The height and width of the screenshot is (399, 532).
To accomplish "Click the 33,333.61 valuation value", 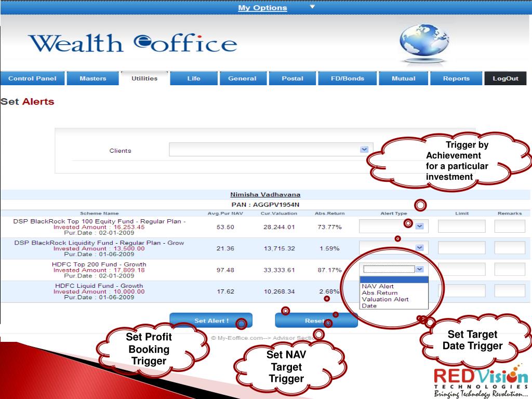I will coord(279,270).
